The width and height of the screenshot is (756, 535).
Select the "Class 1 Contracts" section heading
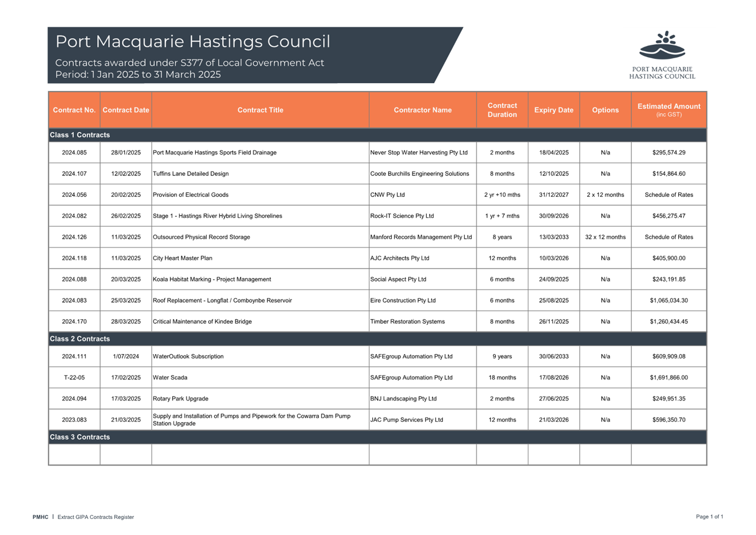pyautogui.click(x=80, y=135)
